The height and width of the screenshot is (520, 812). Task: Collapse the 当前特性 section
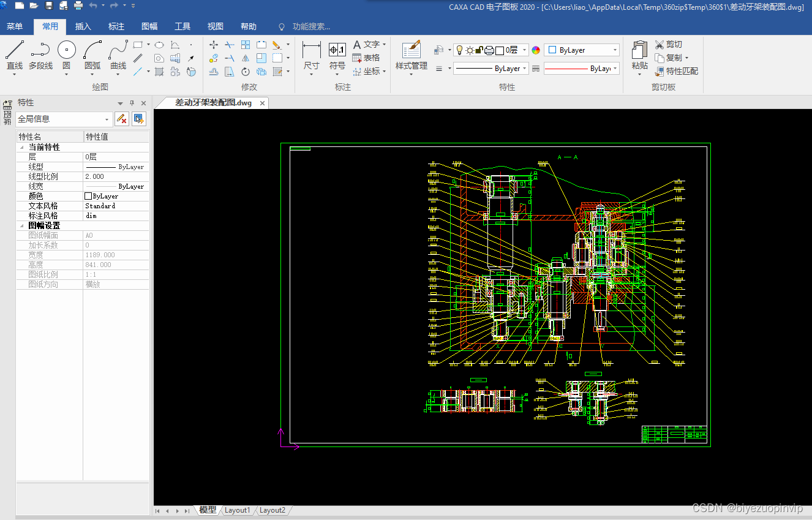point(23,148)
